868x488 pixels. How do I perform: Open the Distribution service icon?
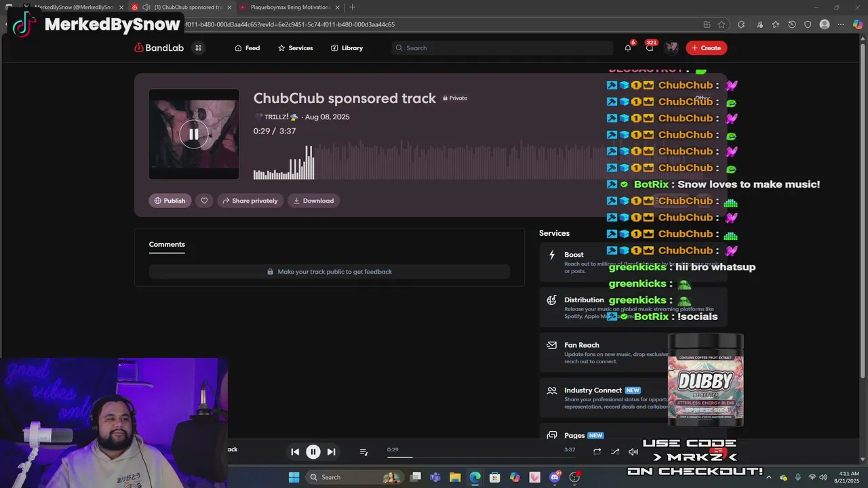(x=552, y=300)
